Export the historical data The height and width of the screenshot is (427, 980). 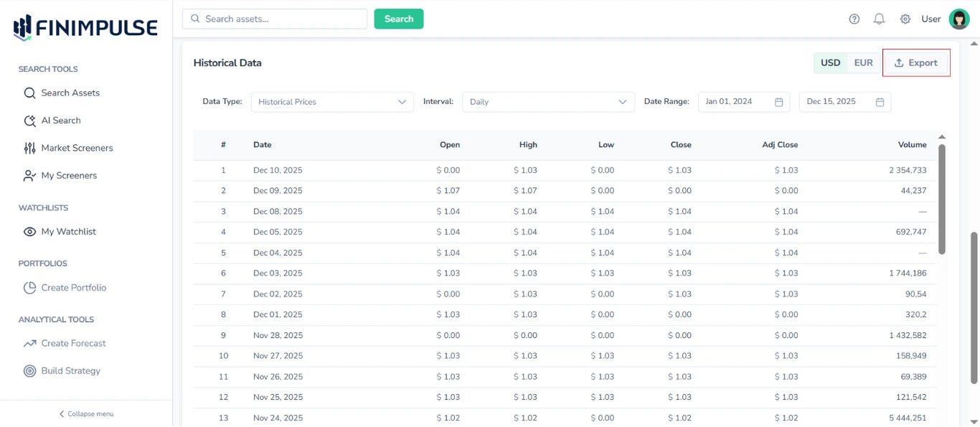pyautogui.click(x=916, y=62)
